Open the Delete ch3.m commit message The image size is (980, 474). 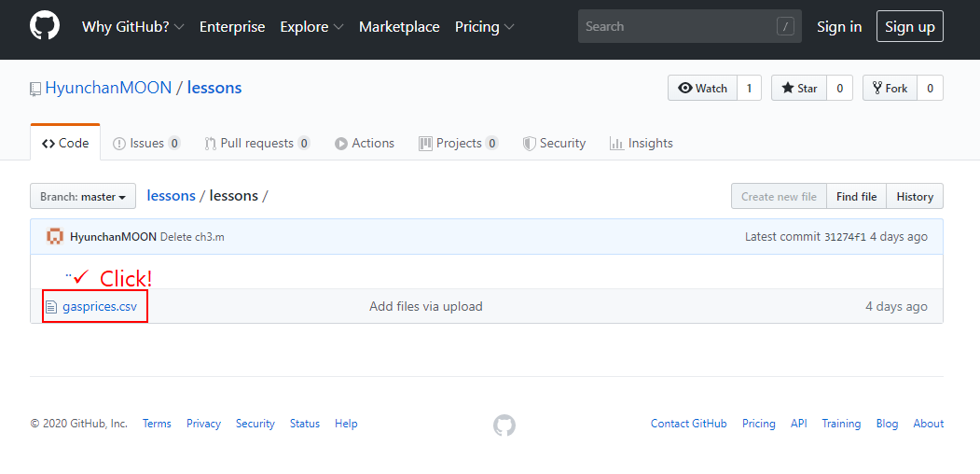point(192,237)
